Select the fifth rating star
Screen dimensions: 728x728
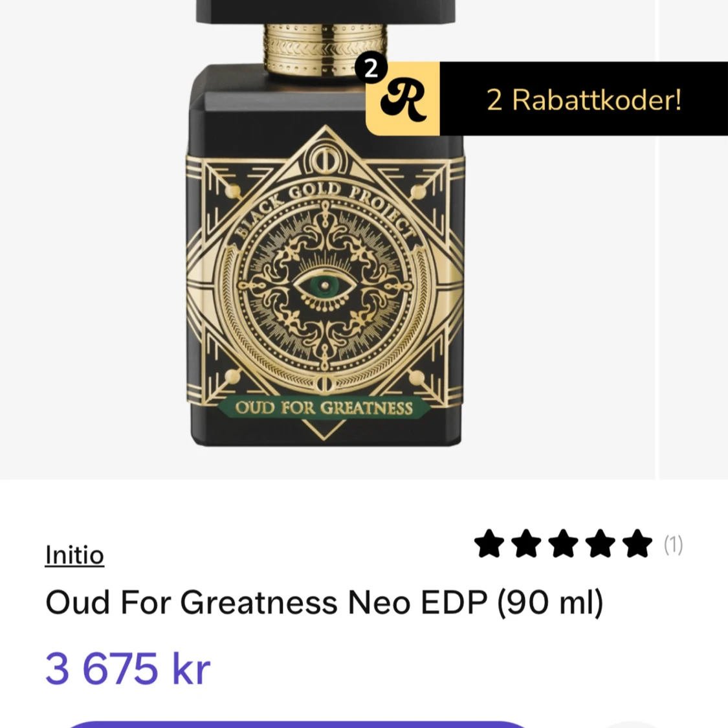pyautogui.click(x=637, y=543)
